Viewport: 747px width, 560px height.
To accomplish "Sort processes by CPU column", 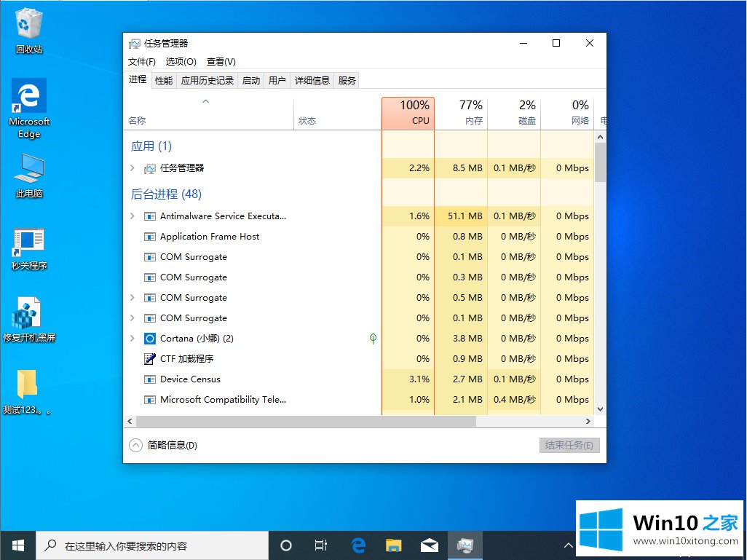I will [x=408, y=113].
